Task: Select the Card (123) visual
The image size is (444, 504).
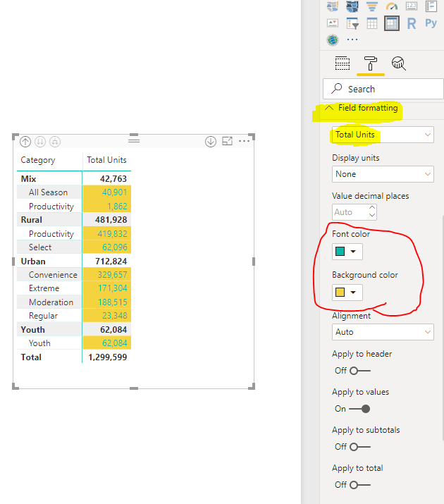Action: [x=412, y=6]
